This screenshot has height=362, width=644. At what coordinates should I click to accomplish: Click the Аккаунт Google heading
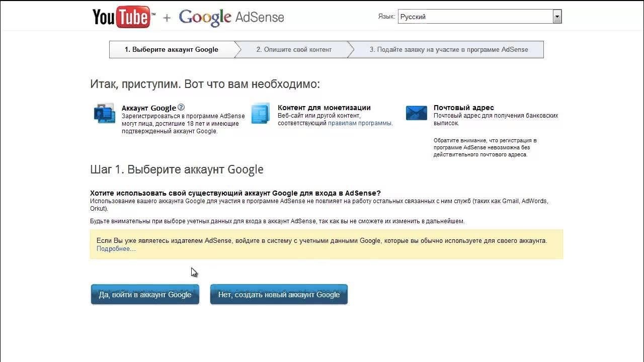(x=149, y=108)
